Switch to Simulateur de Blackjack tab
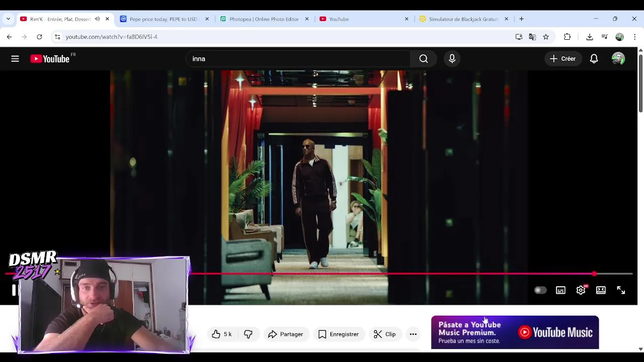Screen dimensions: 644x362 tap(463, 19)
